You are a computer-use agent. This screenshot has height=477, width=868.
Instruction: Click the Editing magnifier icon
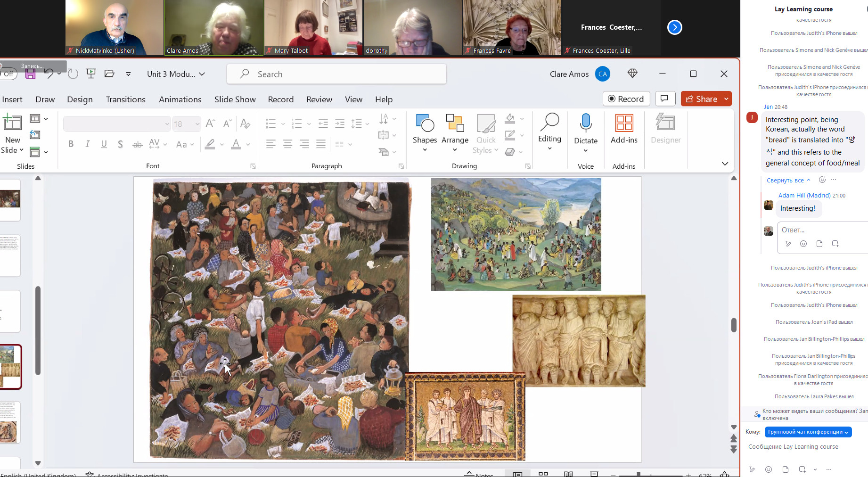pyautogui.click(x=549, y=122)
